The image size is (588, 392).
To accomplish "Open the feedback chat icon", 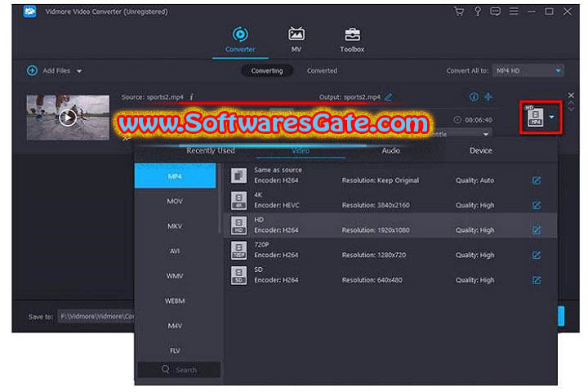I will click(x=495, y=11).
